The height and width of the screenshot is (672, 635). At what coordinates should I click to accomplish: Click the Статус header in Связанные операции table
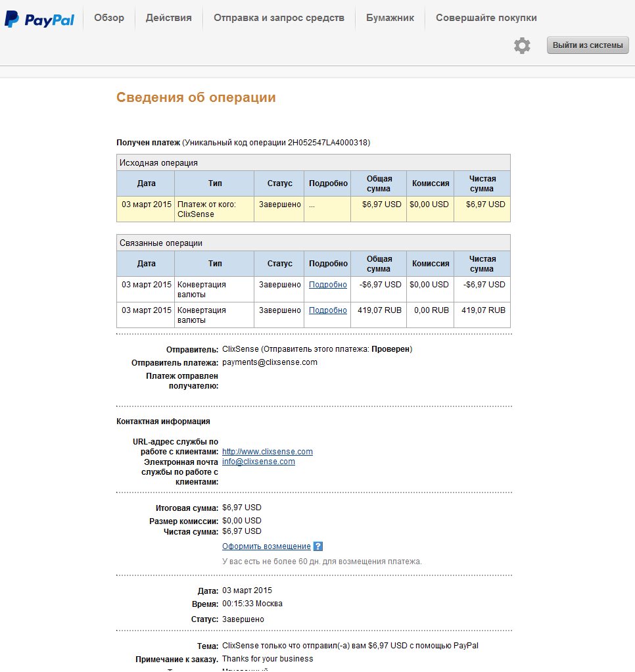click(279, 264)
